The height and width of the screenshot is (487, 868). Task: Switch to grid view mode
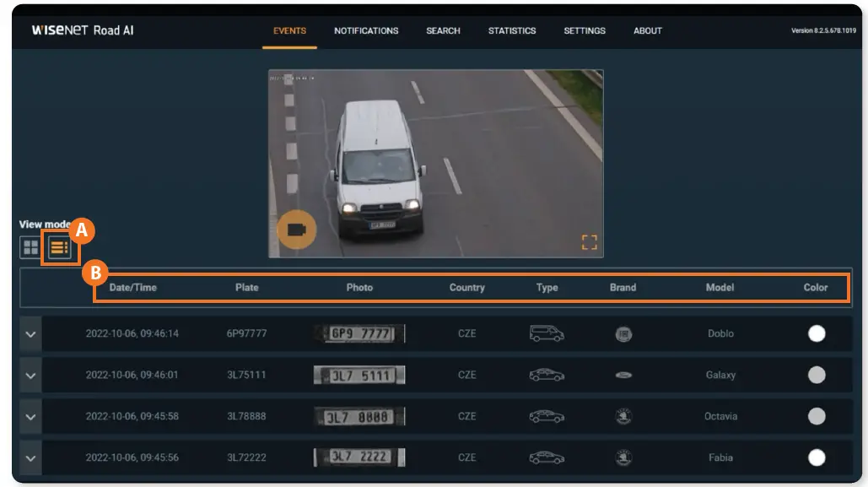click(30, 247)
